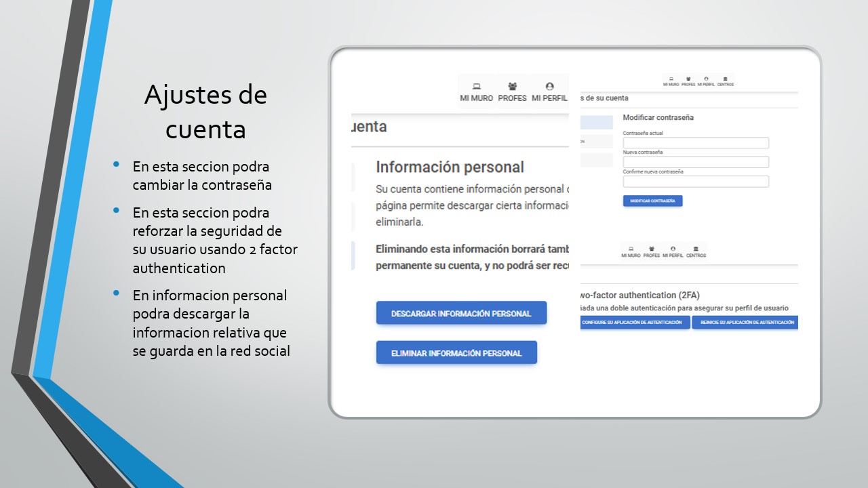Open MI MURO in the Información personal screenshot
Screen dimensions: 868x488
click(476, 93)
